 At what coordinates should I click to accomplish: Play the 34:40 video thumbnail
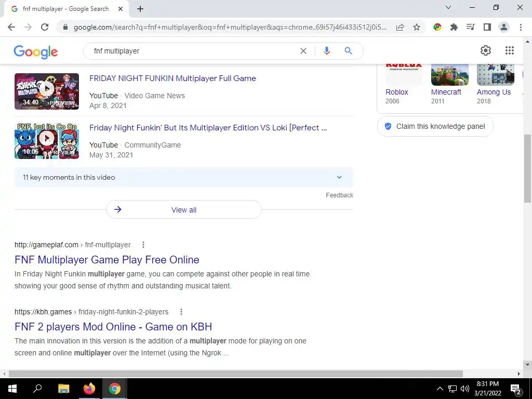(46, 91)
